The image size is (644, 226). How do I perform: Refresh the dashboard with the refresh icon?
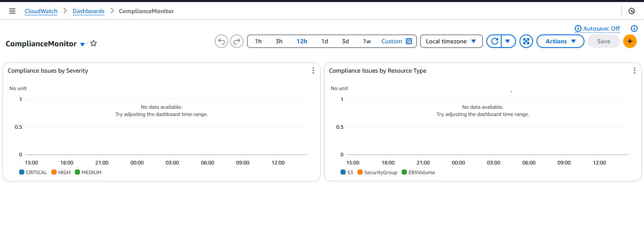point(494,41)
